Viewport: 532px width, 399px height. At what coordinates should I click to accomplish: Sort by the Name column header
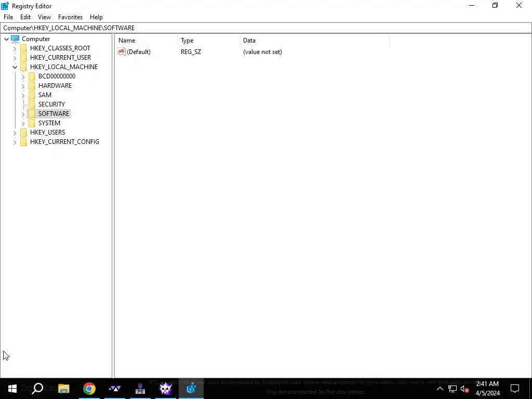147,41
